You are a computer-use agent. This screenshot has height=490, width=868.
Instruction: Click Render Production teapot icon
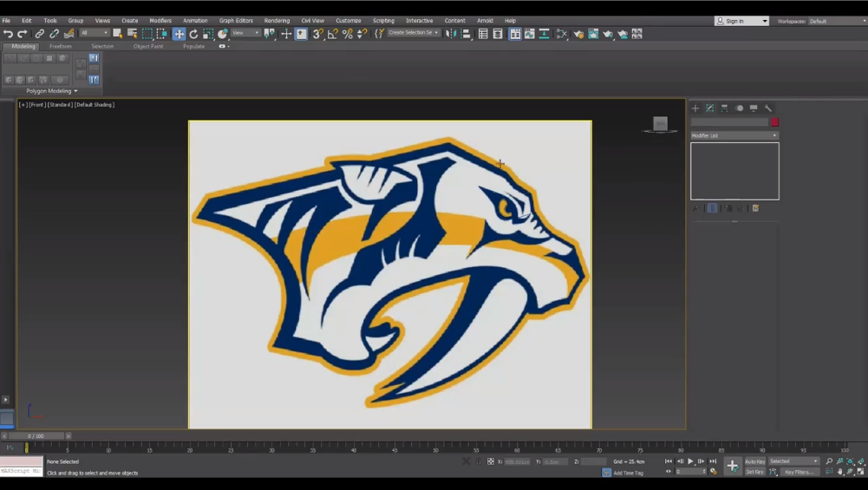(x=608, y=34)
